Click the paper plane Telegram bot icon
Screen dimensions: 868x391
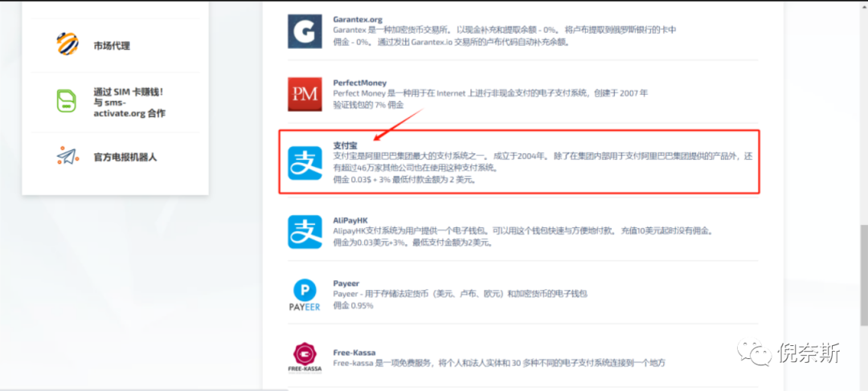[x=68, y=157]
